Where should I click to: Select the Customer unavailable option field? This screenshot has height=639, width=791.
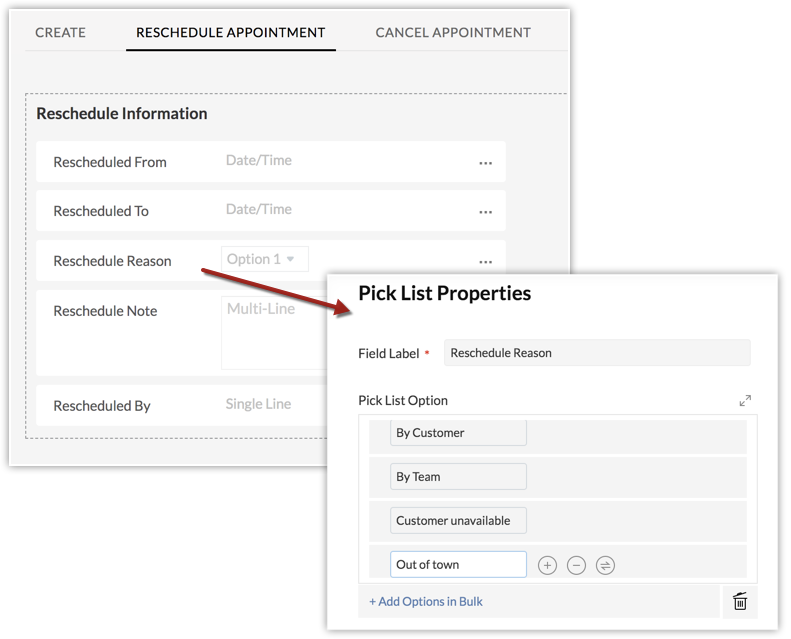(x=458, y=521)
